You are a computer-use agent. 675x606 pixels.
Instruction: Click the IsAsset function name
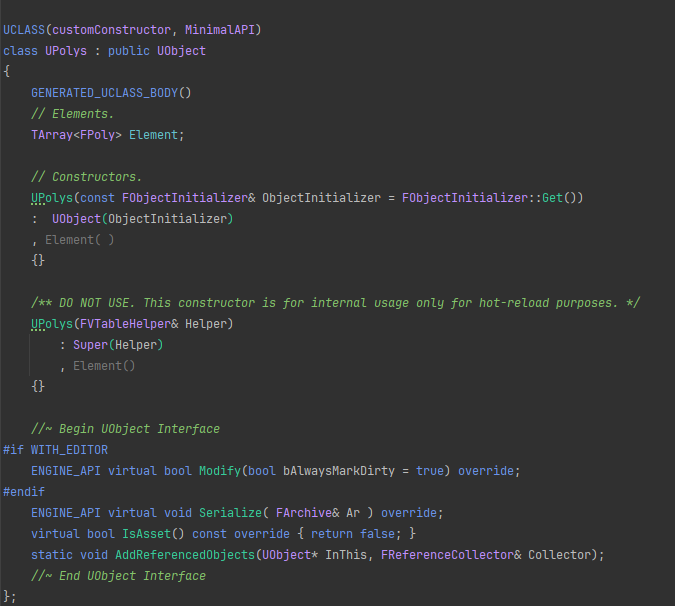[x=146, y=534]
